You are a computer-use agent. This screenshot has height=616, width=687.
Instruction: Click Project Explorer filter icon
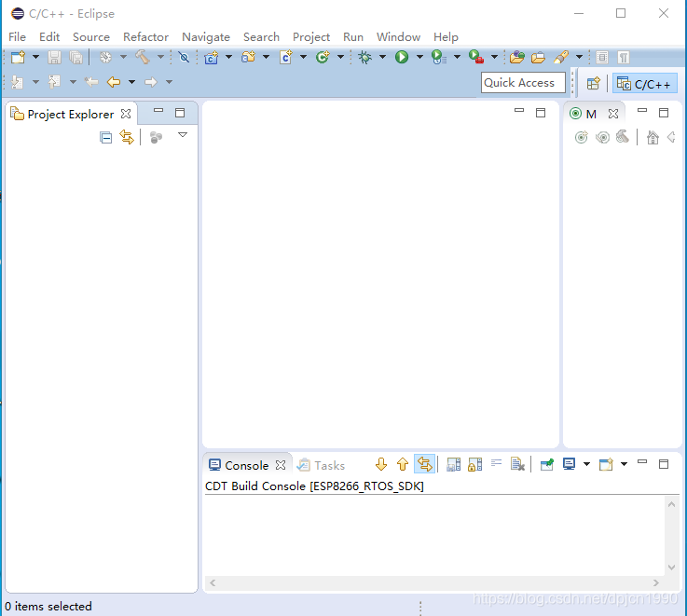156,138
